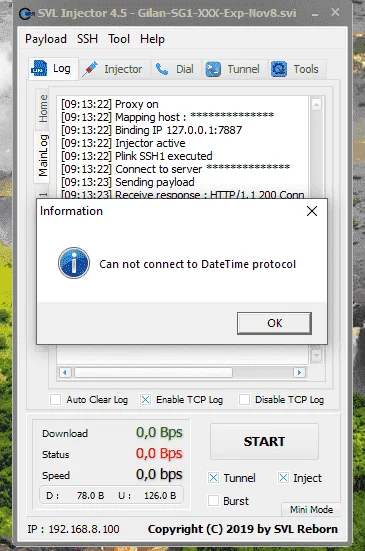The image size is (365, 551).
Task: Click the Tunnel terminal icon
Action: point(213,69)
